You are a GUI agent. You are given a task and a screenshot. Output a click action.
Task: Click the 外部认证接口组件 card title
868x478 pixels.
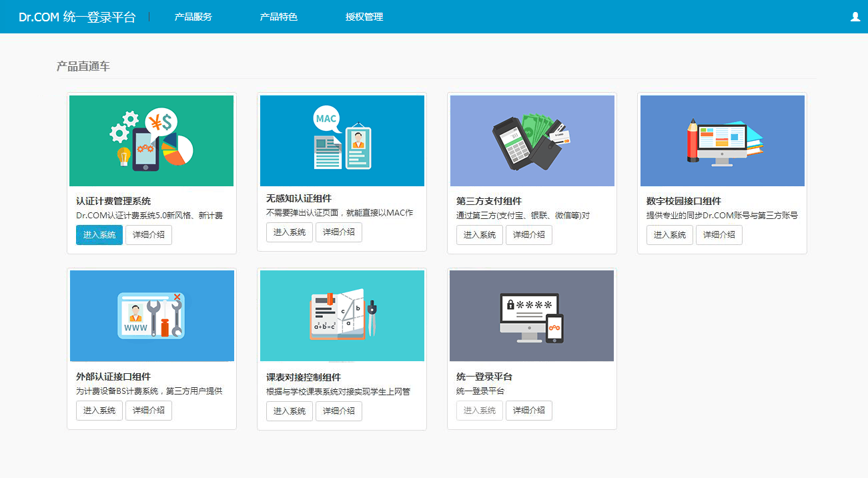pyautogui.click(x=113, y=377)
